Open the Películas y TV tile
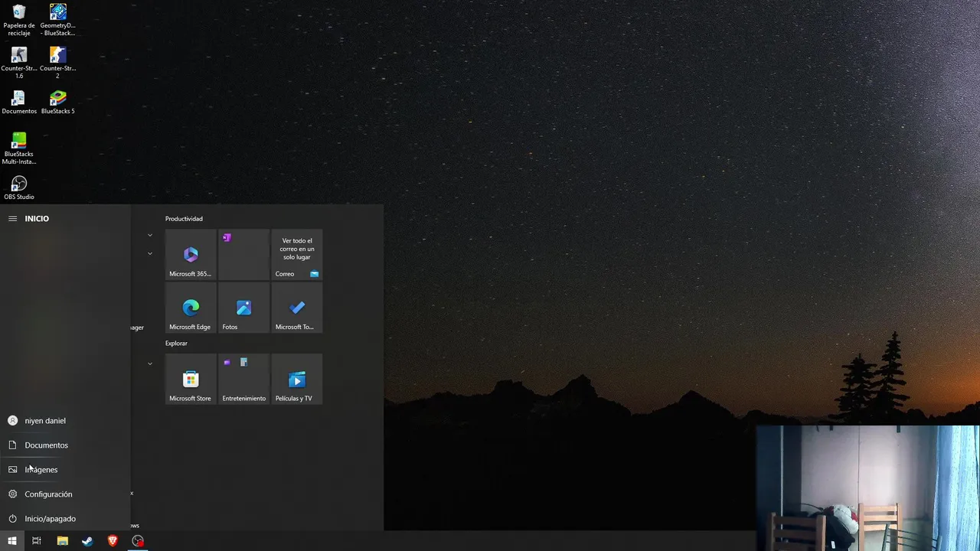 click(297, 379)
